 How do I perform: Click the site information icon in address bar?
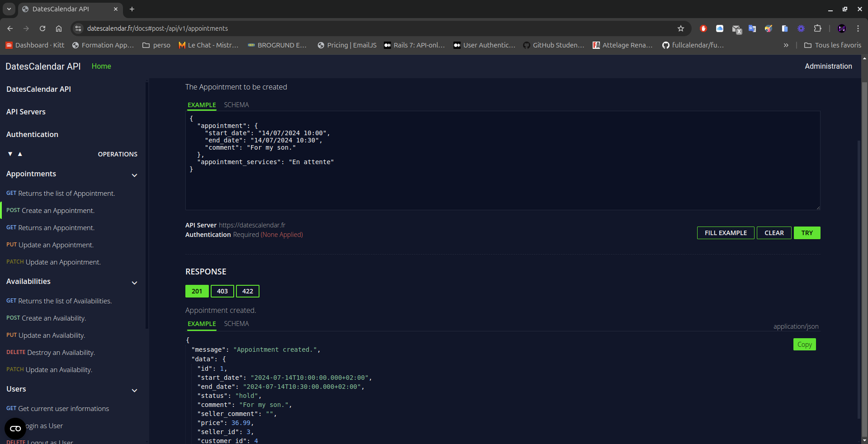pyautogui.click(x=78, y=28)
